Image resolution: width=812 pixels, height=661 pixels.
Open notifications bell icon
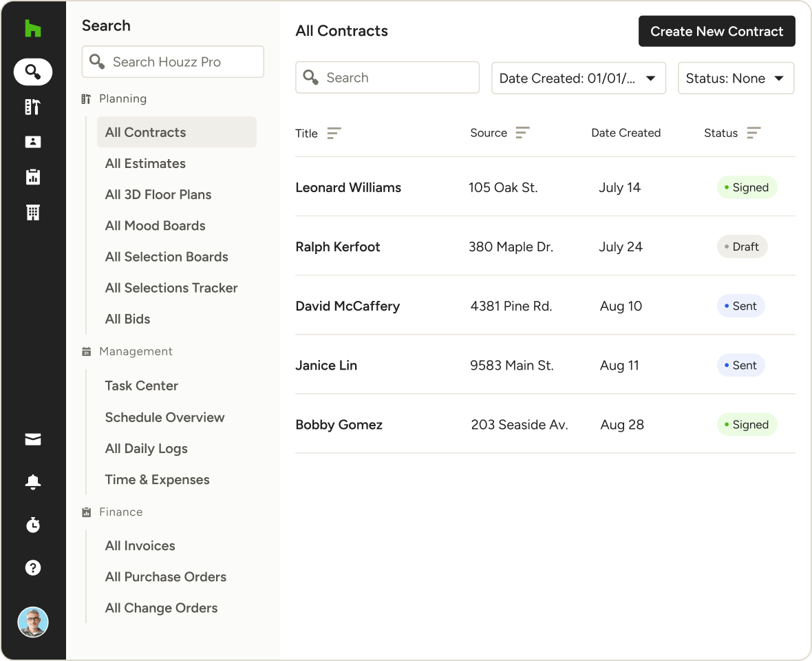pyautogui.click(x=33, y=483)
